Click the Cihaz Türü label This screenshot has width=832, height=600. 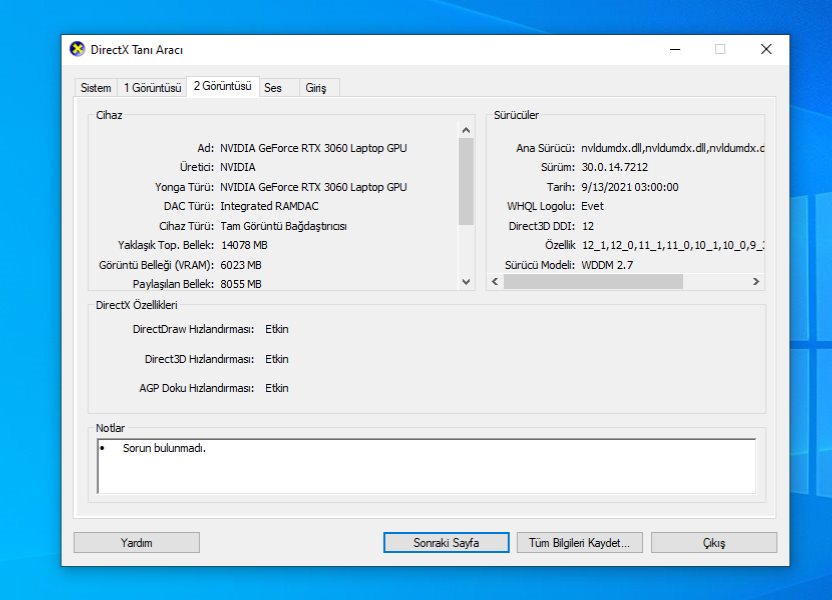click(x=186, y=226)
